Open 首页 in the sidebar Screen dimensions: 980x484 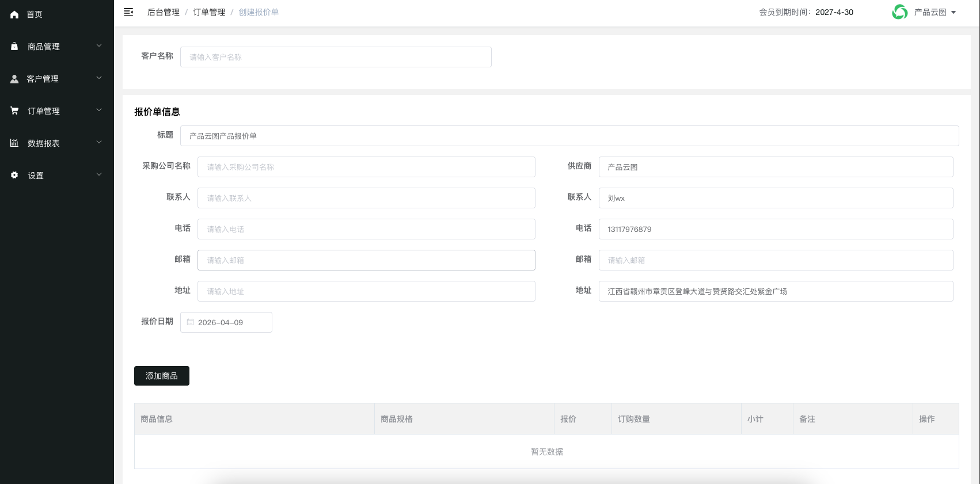click(x=57, y=14)
